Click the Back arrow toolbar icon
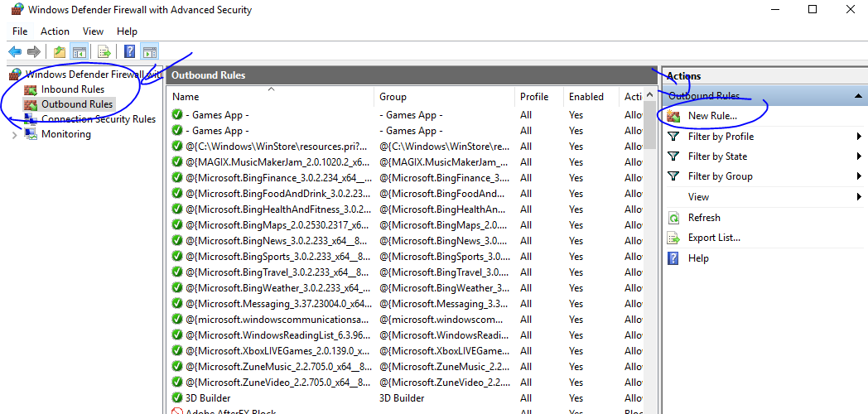This screenshot has height=414, width=868. [x=15, y=52]
